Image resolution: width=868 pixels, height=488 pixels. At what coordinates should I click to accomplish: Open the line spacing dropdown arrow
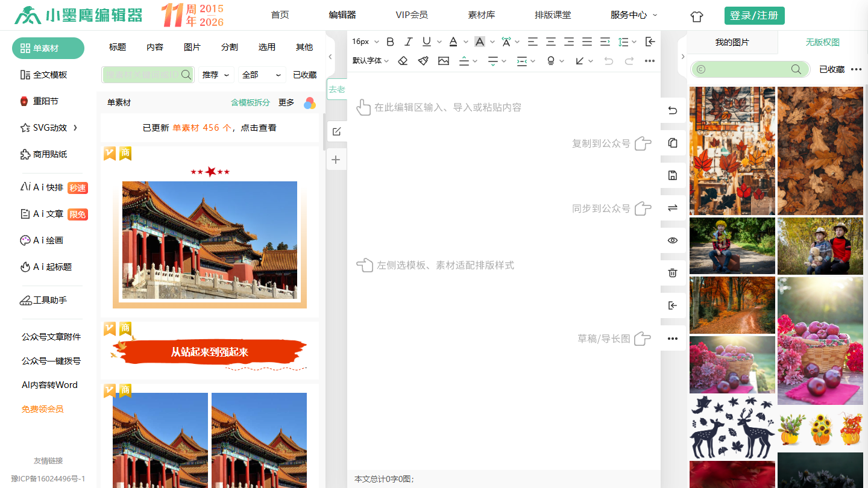click(x=634, y=42)
